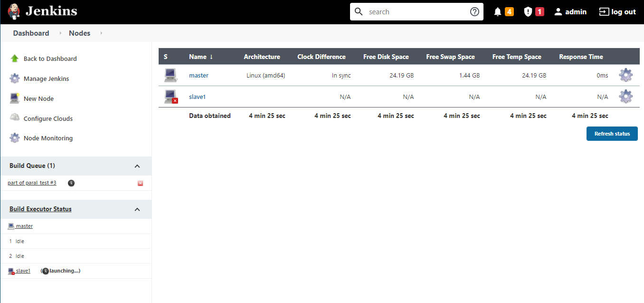644x303 pixels.
Task: Select the 0ms response time cell
Action: click(602, 75)
